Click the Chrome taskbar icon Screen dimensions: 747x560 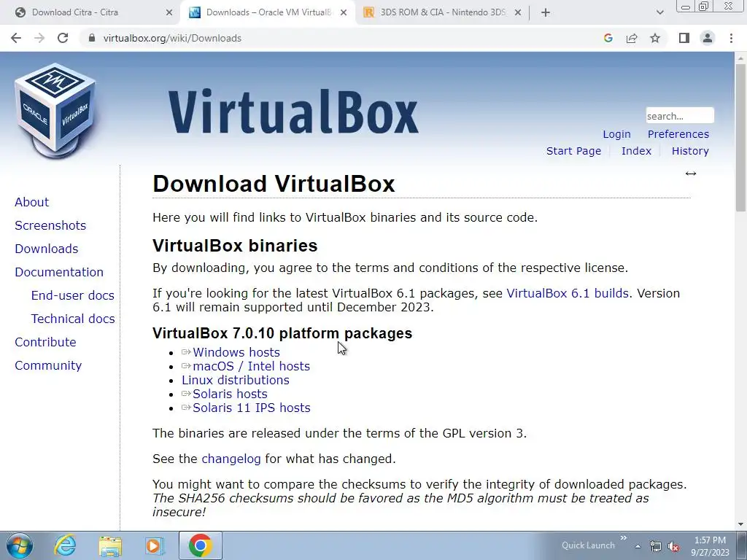(200, 545)
